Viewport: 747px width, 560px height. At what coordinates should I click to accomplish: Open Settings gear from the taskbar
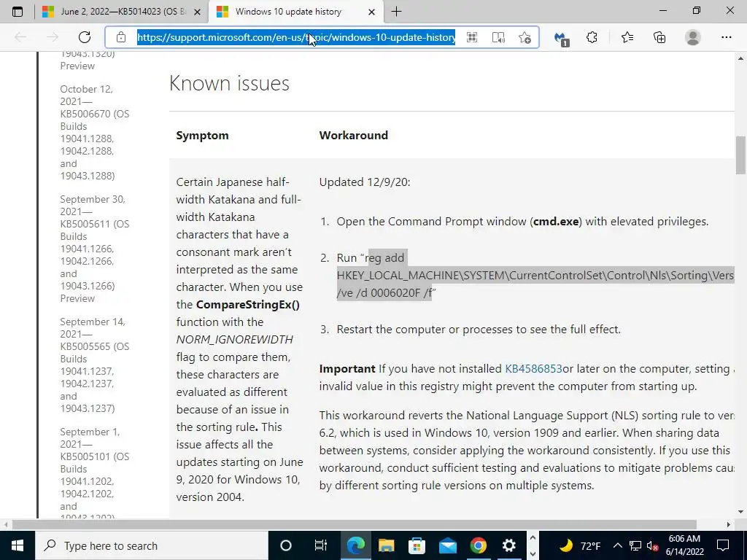point(508,545)
